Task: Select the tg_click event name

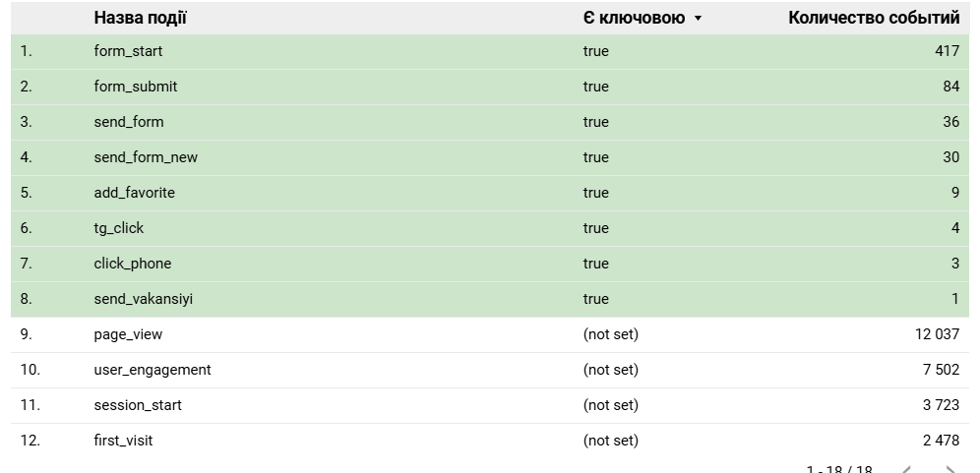Action: (119, 228)
